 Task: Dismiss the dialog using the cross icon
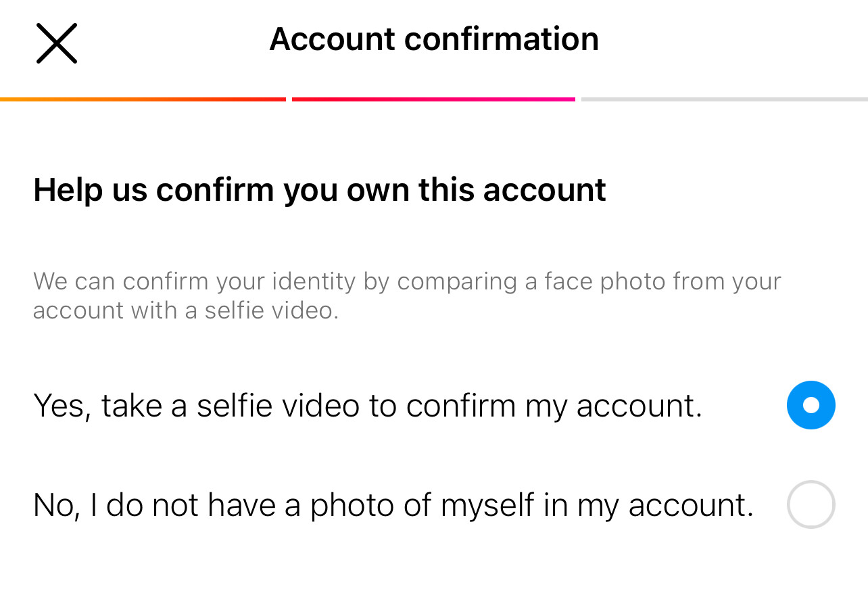[57, 43]
